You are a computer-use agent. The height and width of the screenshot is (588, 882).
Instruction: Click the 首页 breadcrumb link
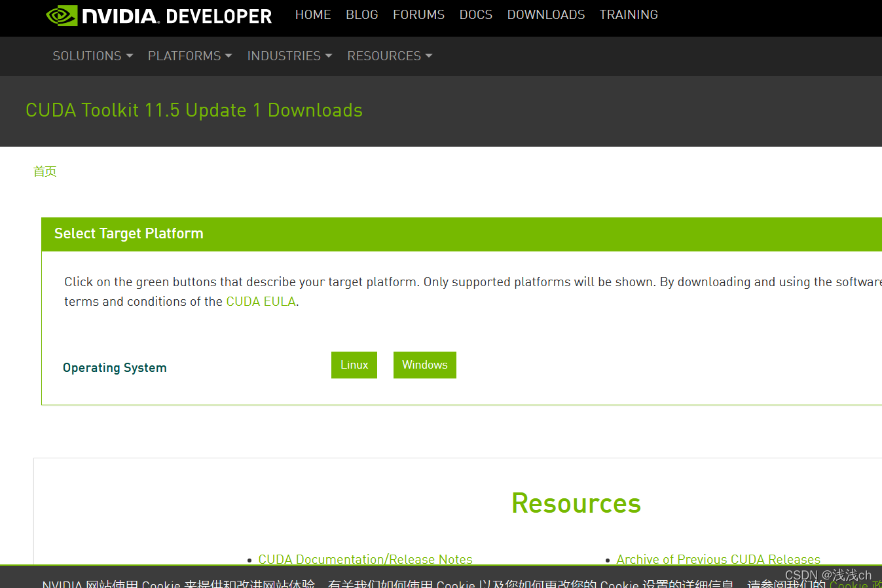(x=45, y=172)
